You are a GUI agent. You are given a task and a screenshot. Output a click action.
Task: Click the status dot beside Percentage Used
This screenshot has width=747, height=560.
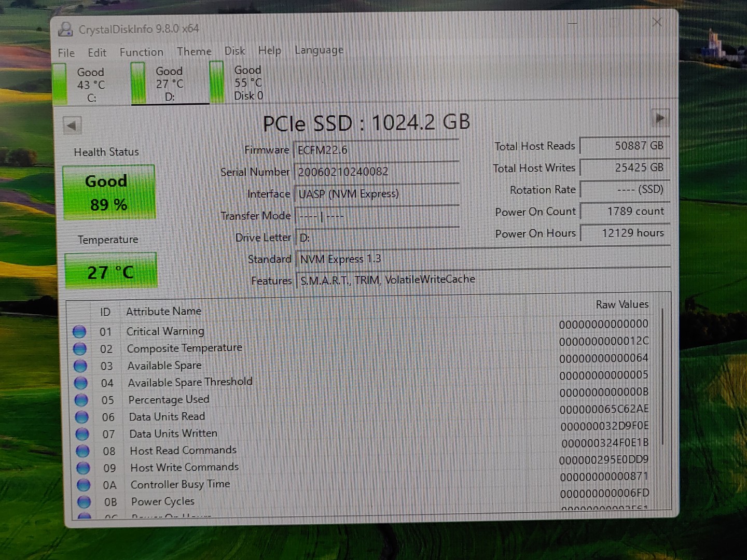81,400
